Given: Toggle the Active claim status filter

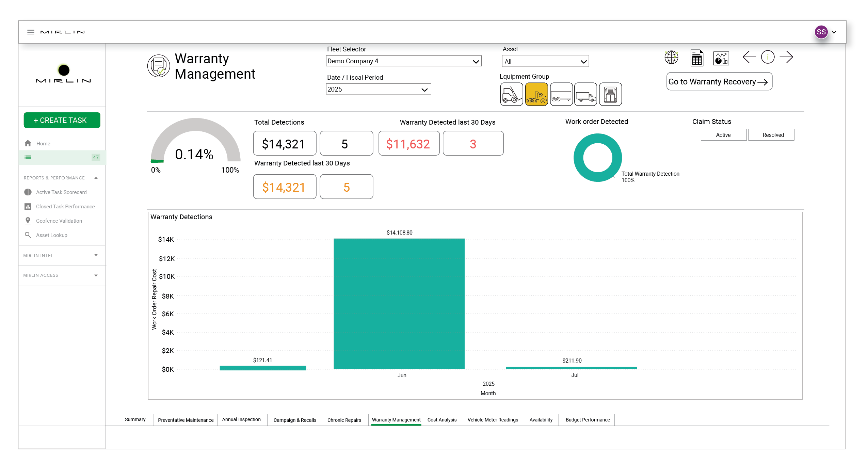Looking at the screenshot, I should (723, 135).
